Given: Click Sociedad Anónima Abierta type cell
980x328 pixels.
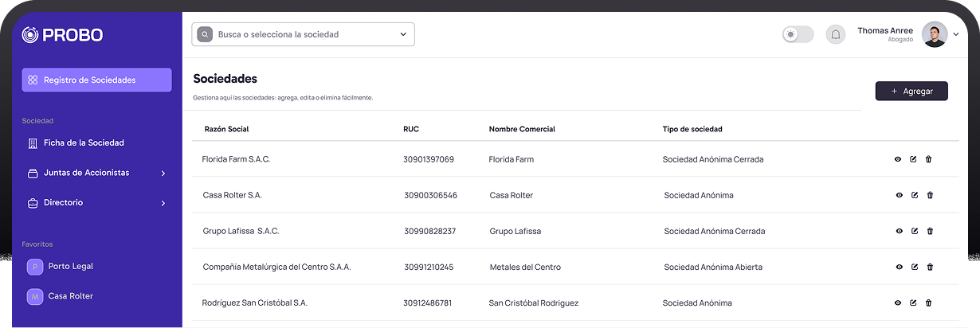Looking at the screenshot, I should click(x=713, y=267).
